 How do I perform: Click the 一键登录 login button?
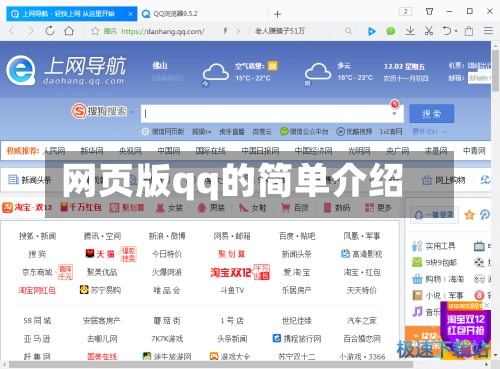coord(435,215)
